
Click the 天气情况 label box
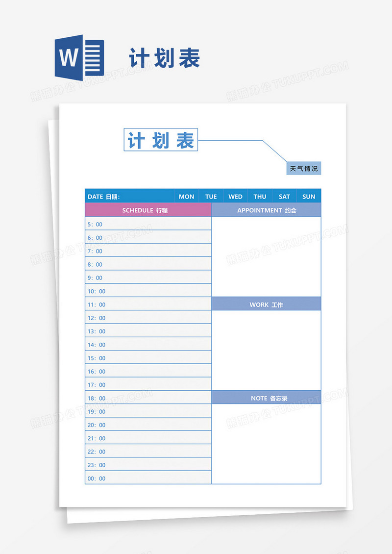(x=304, y=169)
